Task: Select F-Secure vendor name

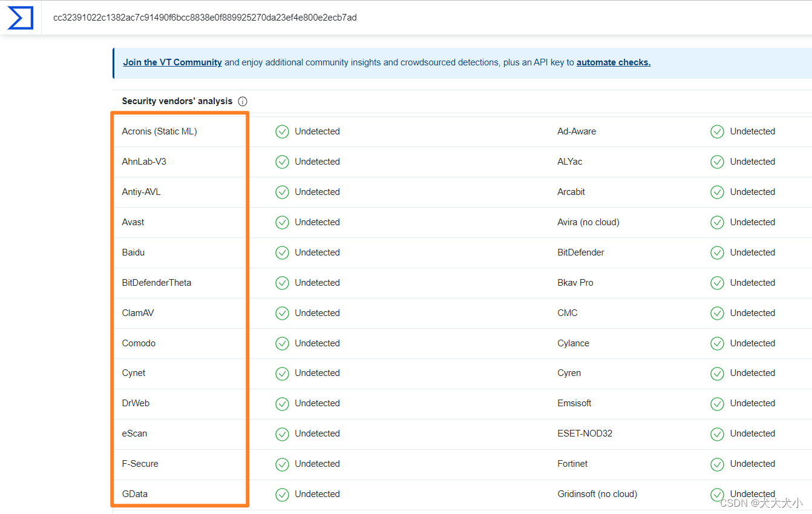Action: 140,464
